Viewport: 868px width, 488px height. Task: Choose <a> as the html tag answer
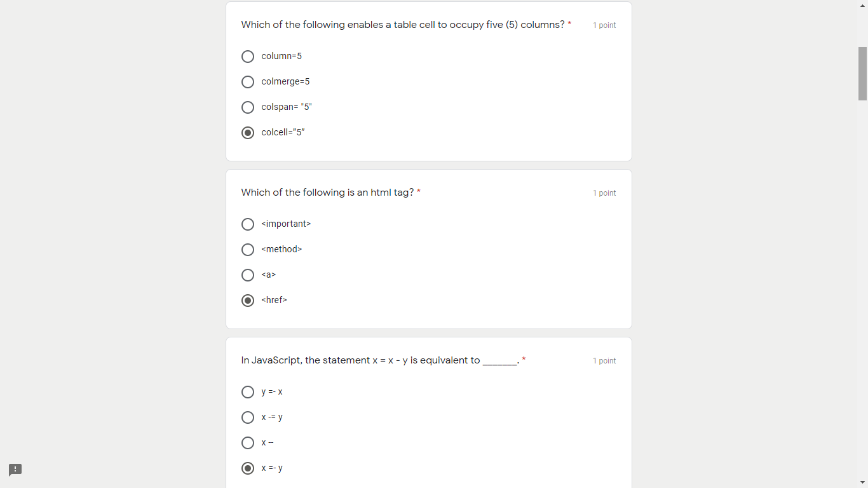coord(248,274)
